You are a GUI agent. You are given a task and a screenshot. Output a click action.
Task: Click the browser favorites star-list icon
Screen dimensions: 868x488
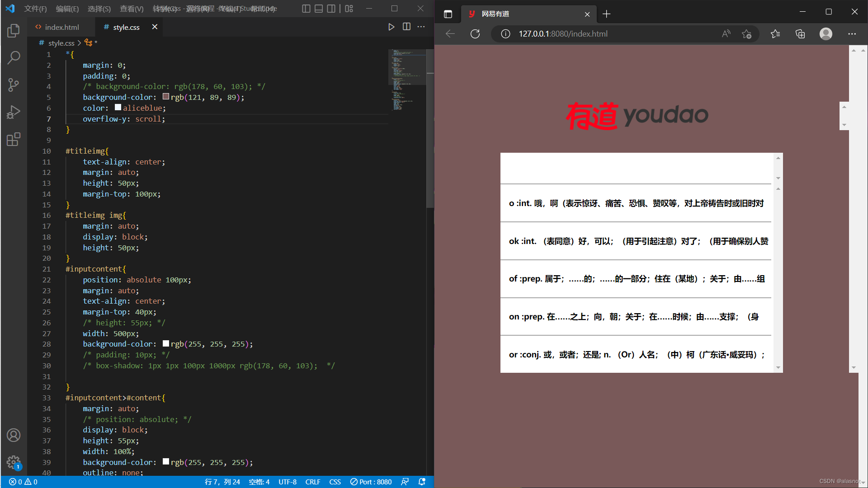click(775, 34)
